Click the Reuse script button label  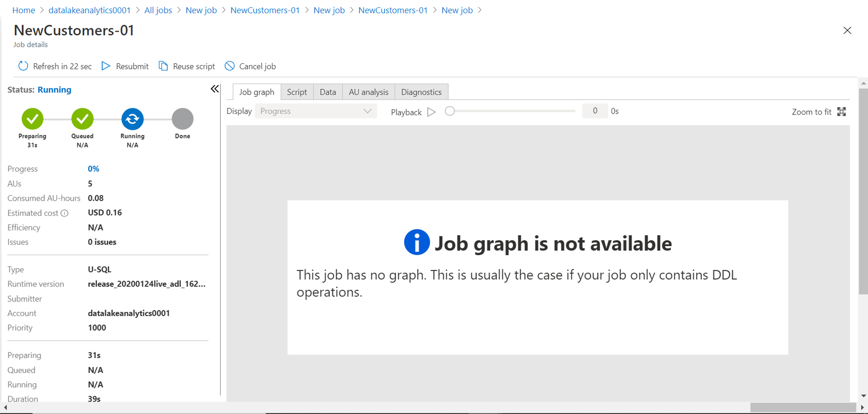point(194,66)
